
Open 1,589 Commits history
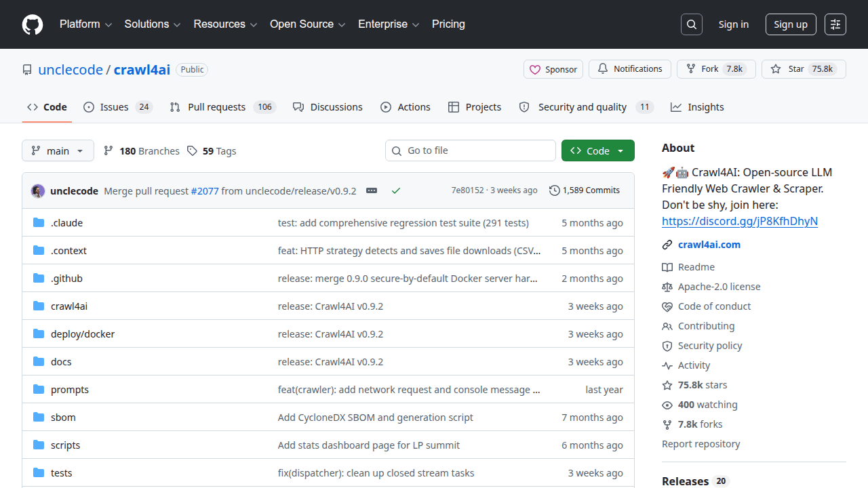(x=585, y=190)
